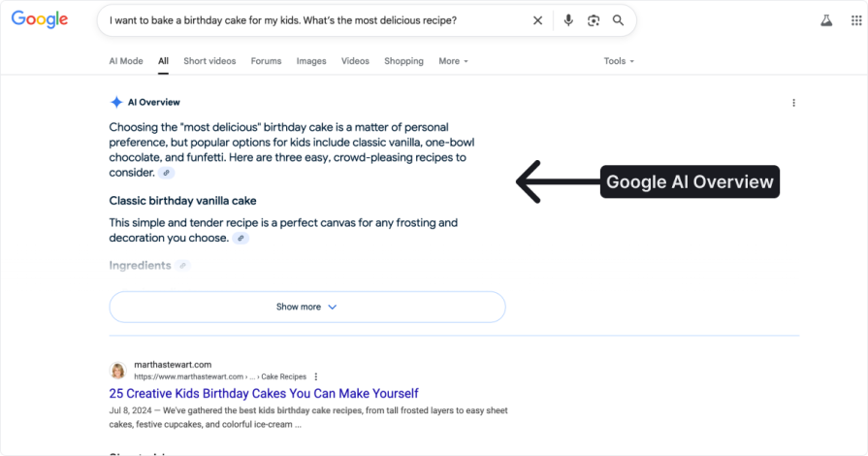Open '25 Creative Kids Birthday Cakes' link
This screenshot has height=456, width=868.
(264, 393)
